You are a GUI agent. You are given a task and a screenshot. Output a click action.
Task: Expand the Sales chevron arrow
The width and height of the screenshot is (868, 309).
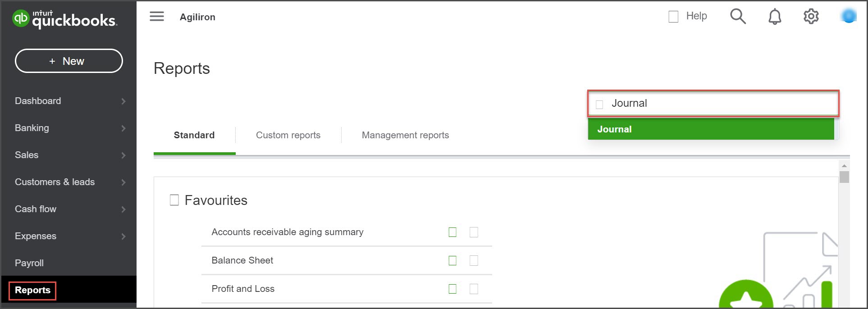point(123,155)
